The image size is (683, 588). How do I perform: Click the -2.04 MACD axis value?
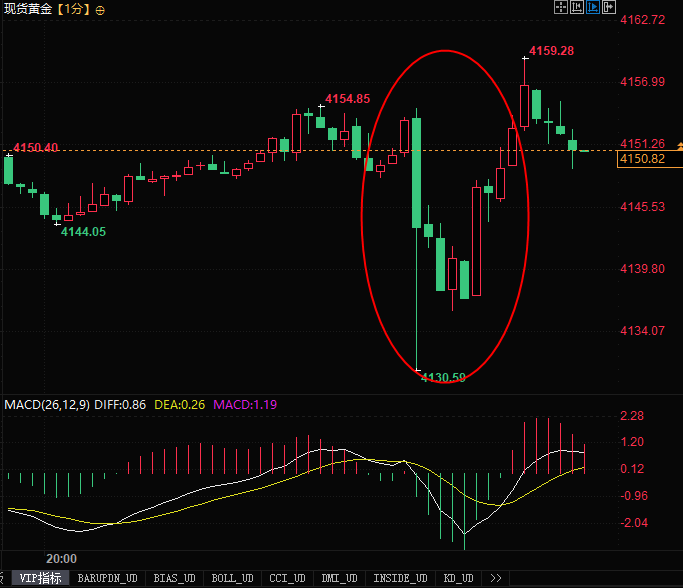click(634, 523)
